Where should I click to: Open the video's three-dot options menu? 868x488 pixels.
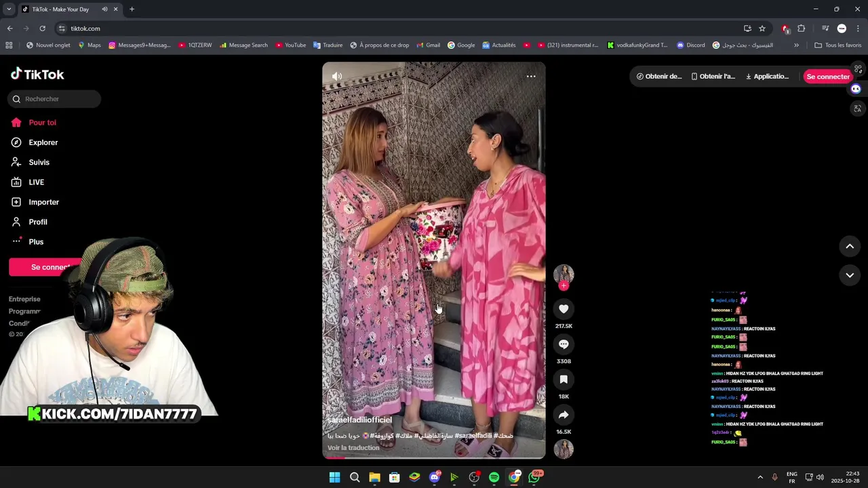531,76
